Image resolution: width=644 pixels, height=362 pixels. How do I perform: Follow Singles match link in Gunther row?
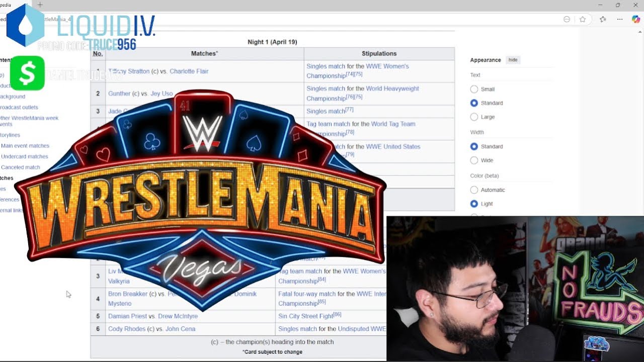pyautogui.click(x=326, y=88)
